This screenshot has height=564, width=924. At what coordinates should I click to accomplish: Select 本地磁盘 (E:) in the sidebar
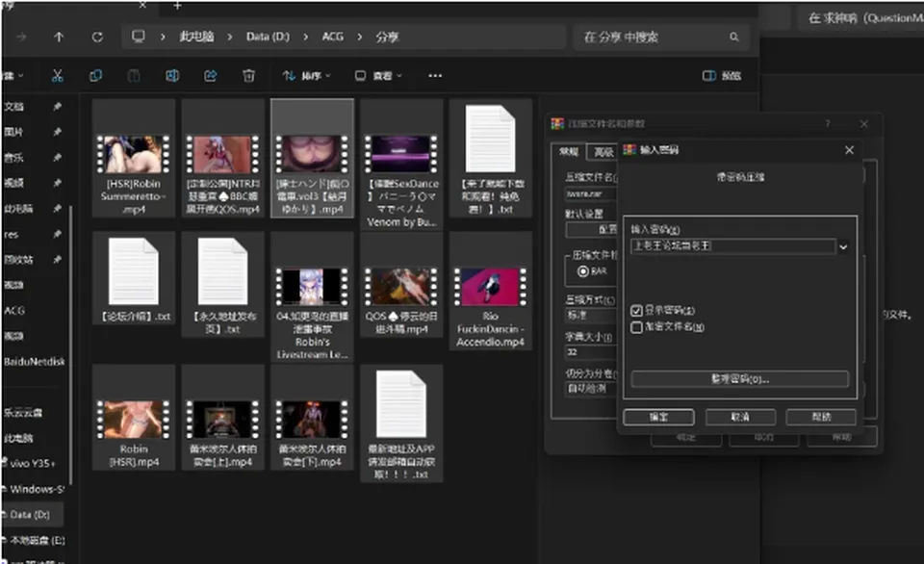(x=35, y=541)
